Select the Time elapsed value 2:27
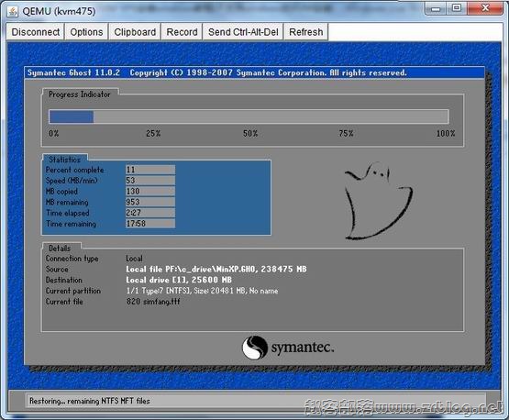509x420 pixels. pyautogui.click(x=150, y=213)
